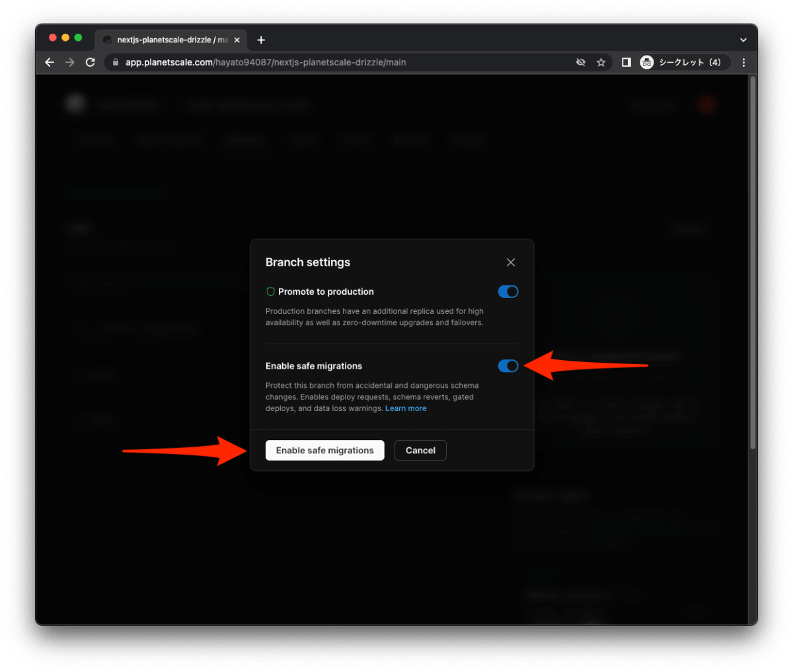Screen dimensions: 793x672
Task: Open the Chrome three-dot menu
Action: pos(744,62)
